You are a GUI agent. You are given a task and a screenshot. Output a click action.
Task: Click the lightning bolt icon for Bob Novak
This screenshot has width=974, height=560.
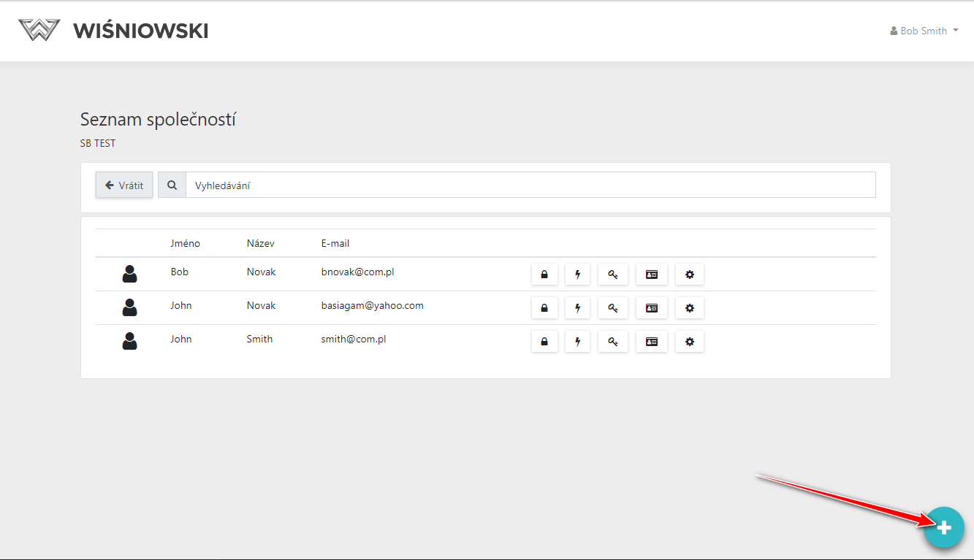click(577, 275)
